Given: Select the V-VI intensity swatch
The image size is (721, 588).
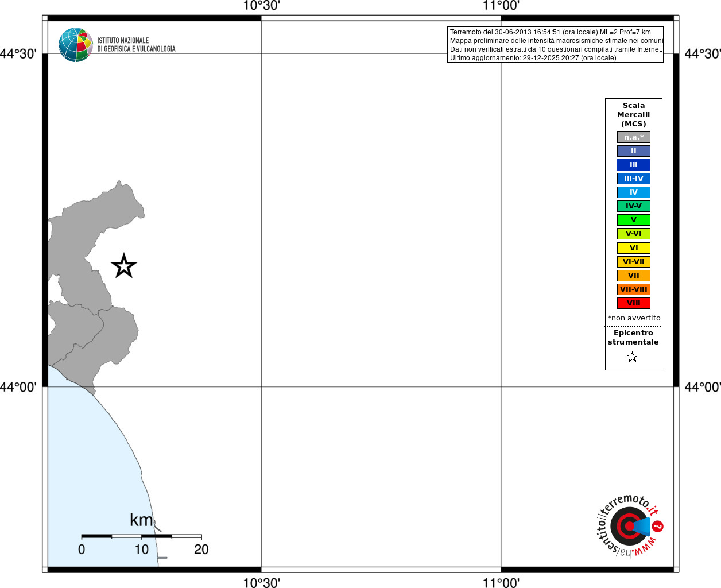Looking at the screenshot, I should [x=634, y=234].
